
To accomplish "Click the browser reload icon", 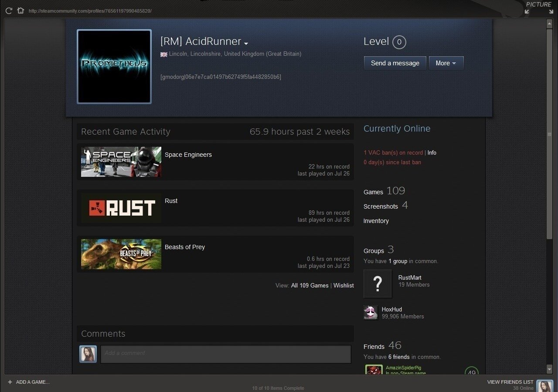I will tap(9, 10).
